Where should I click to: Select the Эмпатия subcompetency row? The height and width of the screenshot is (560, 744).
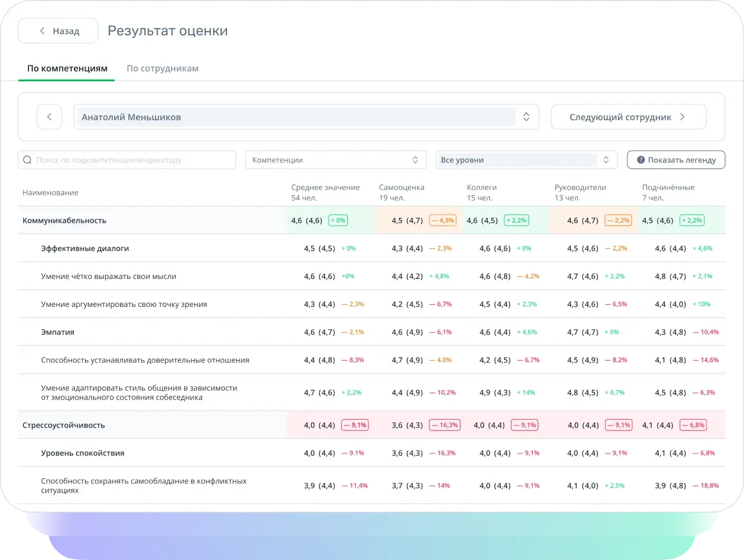(x=371, y=332)
